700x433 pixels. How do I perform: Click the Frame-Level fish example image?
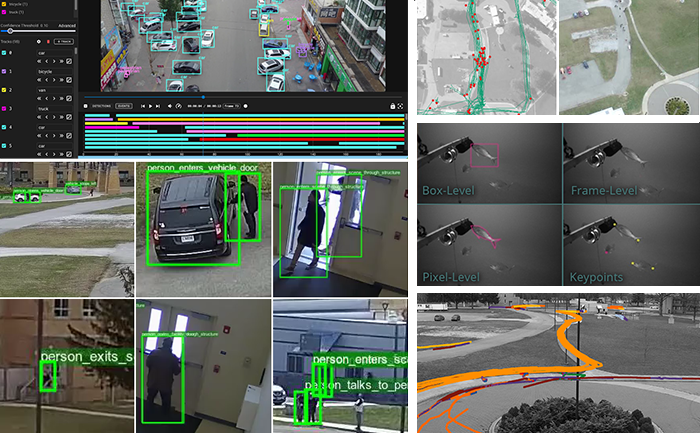coord(631,163)
